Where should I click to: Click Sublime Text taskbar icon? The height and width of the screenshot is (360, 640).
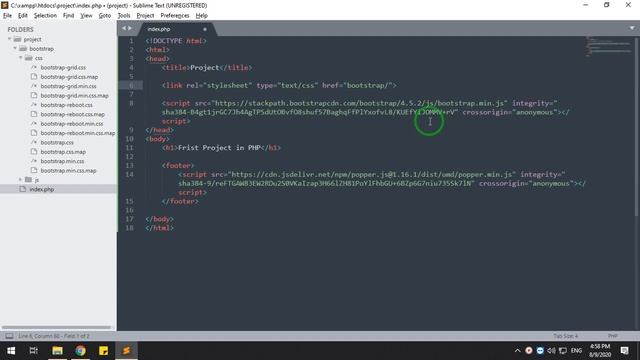coord(127,351)
